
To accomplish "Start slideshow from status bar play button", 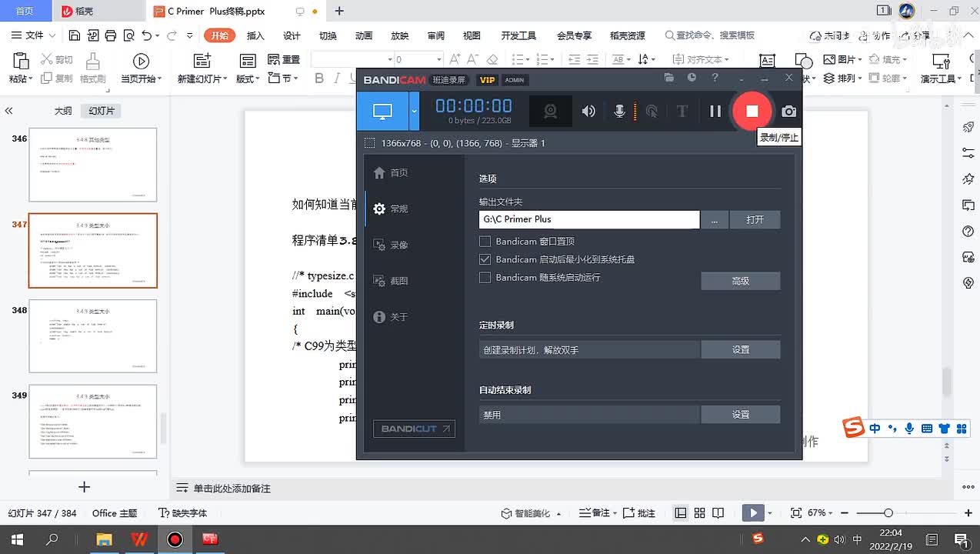I will tap(753, 513).
